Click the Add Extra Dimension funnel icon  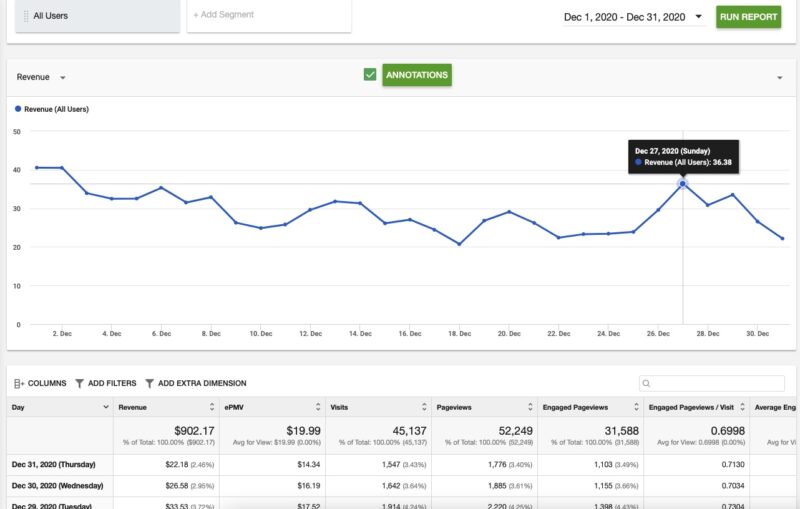tap(150, 383)
